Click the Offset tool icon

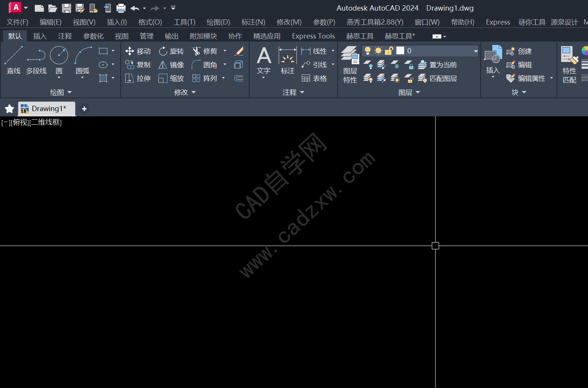coord(239,78)
